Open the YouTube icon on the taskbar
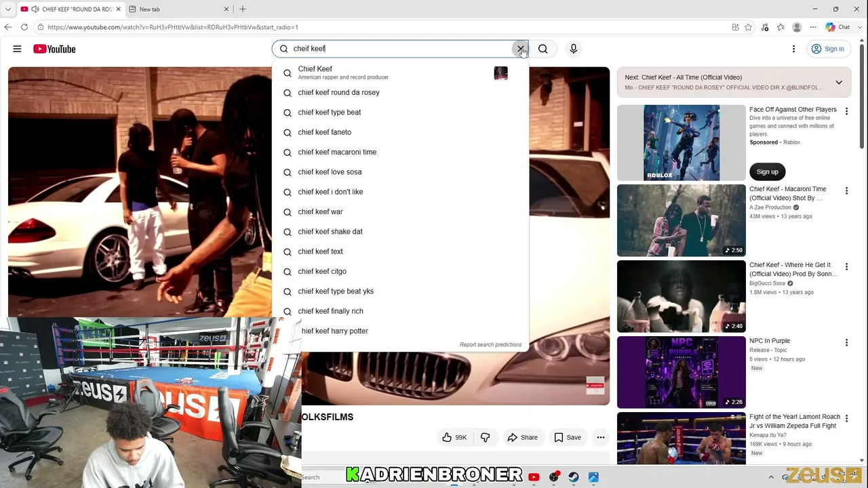 (534, 477)
